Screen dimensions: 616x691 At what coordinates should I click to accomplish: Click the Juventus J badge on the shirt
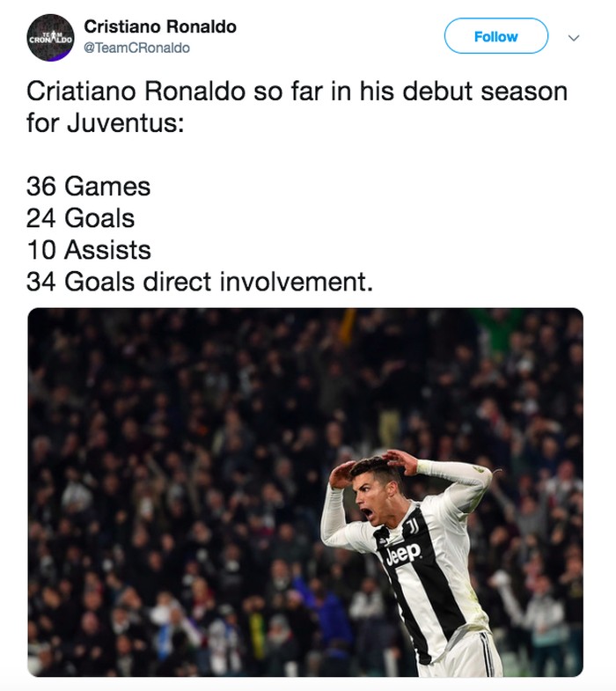412,526
